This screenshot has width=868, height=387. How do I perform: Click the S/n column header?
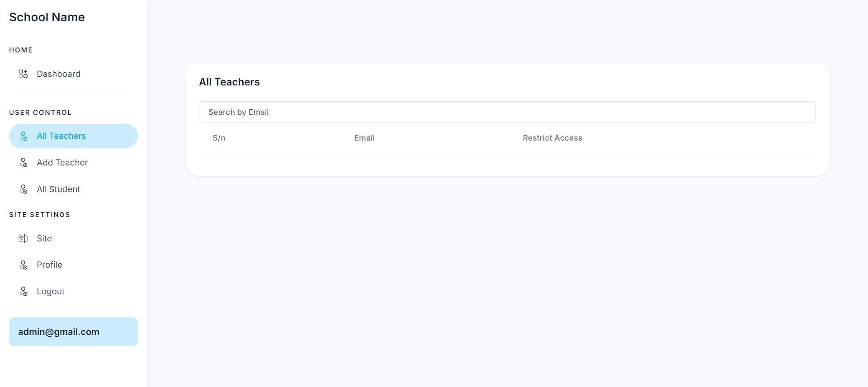219,138
